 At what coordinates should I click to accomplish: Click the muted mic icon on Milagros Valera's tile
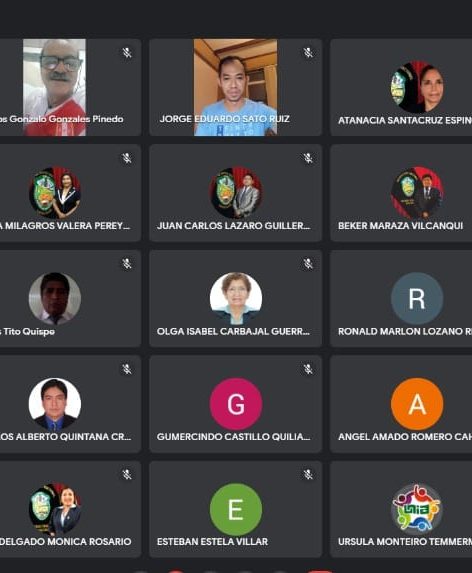coord(127,158)
